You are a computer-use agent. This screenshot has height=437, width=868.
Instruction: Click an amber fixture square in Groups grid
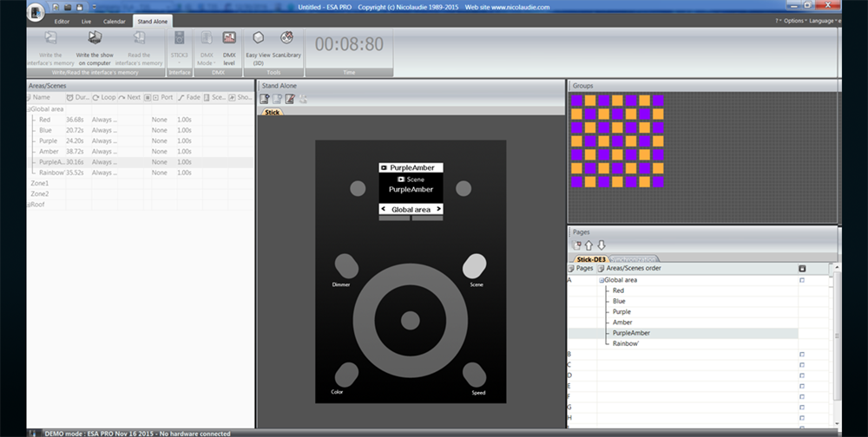pos(590,100)
